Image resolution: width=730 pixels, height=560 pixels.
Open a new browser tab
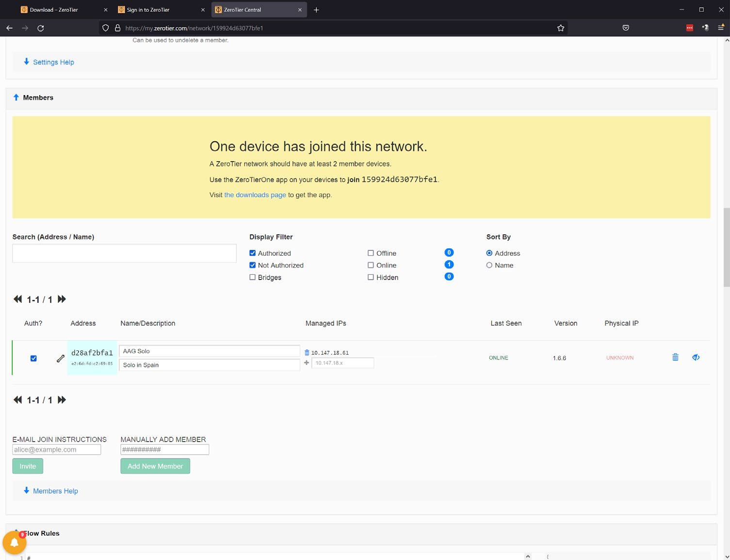click(316, 10)
